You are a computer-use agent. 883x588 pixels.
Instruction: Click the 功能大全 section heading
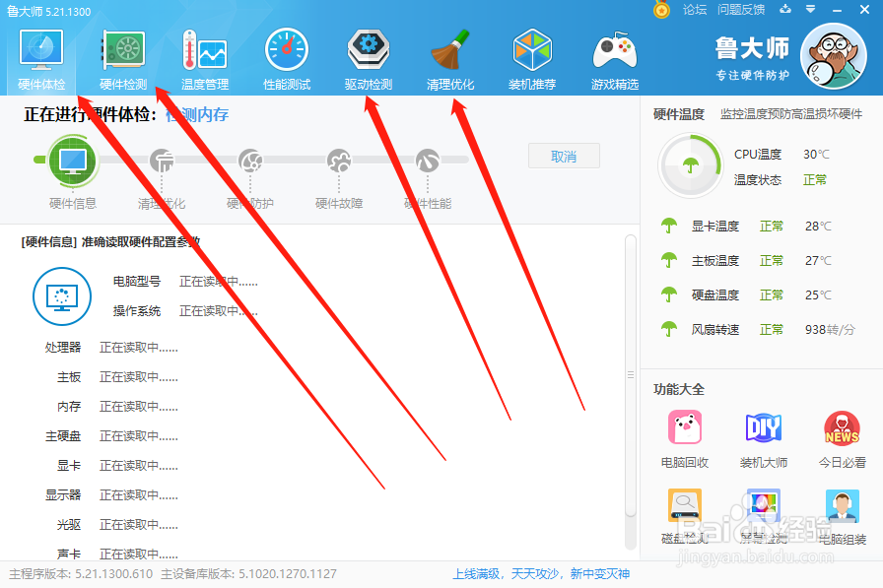point(679,389)
